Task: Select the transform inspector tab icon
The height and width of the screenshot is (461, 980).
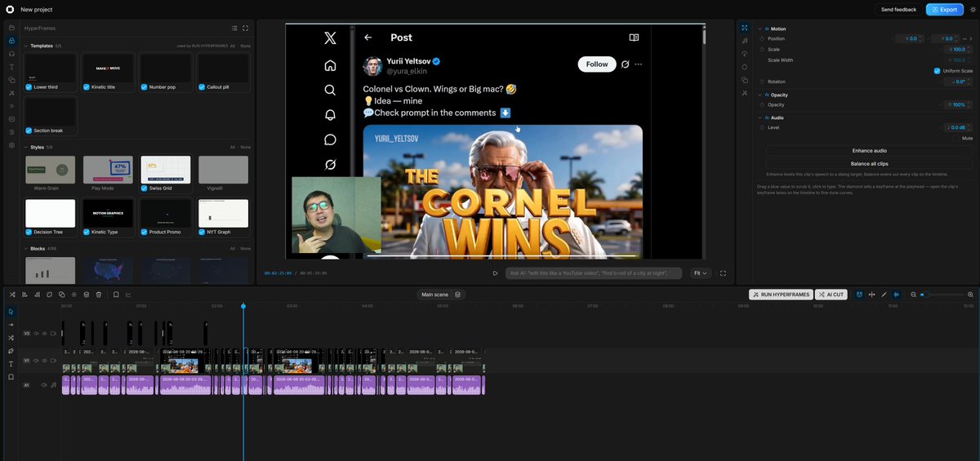Action: tap(745, 28)
